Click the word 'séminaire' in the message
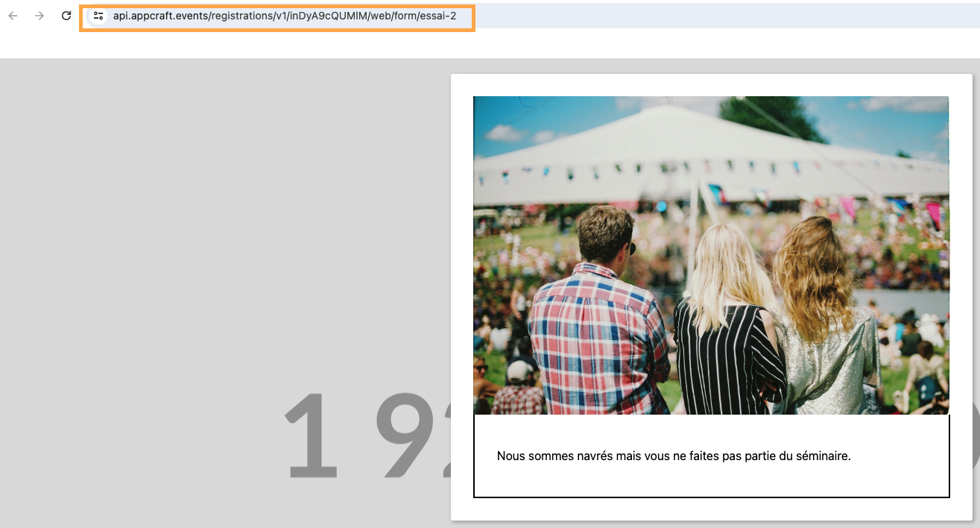980x528 pixels. [821, 456]
